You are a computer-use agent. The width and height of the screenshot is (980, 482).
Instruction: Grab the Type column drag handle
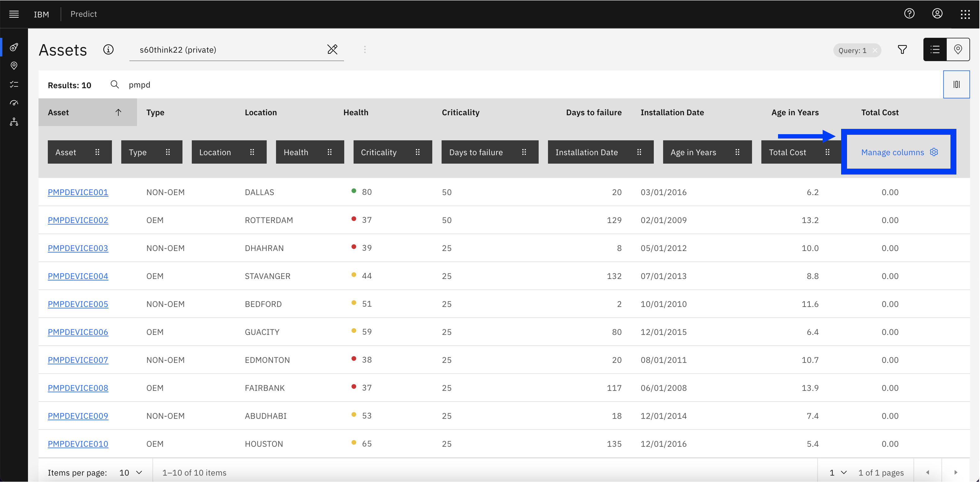pos(168,152)
